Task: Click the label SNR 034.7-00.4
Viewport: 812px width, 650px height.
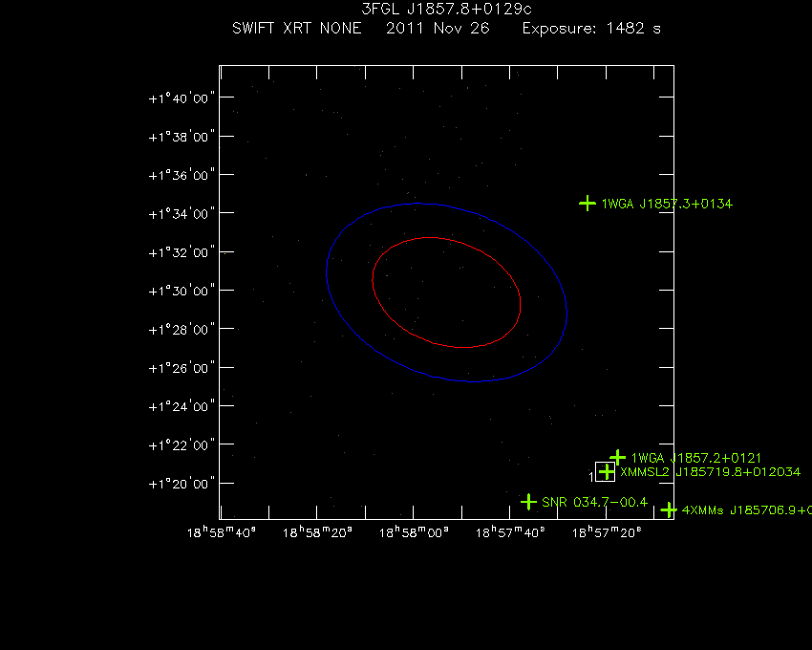Action: coord(594,502)
